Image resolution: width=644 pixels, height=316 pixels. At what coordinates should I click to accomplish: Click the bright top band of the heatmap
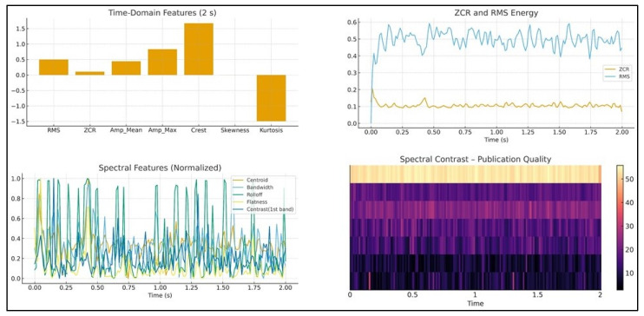pos(476,174)
